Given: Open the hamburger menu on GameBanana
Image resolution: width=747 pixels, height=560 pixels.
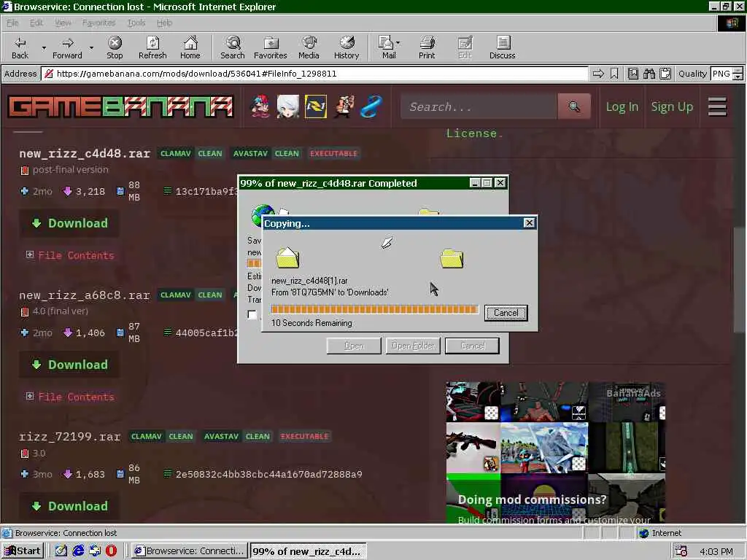Looking at the screenshot, I should click(x=717, y=106).
